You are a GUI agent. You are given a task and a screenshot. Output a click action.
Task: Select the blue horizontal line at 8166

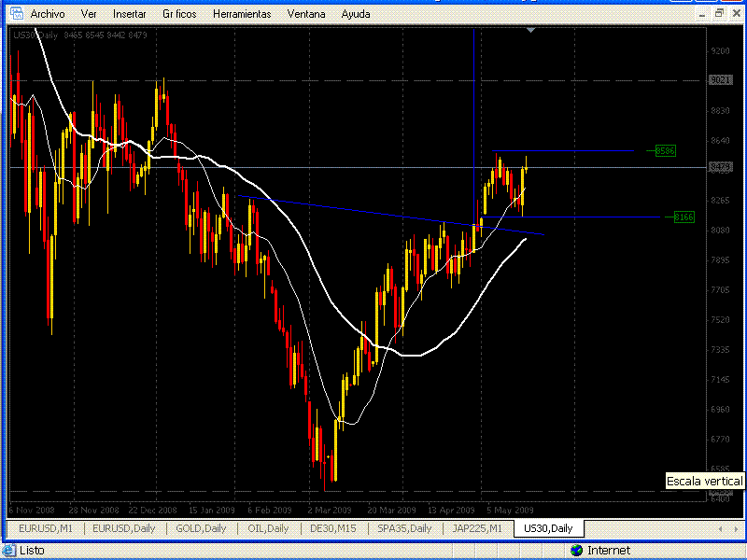point(571,217)
